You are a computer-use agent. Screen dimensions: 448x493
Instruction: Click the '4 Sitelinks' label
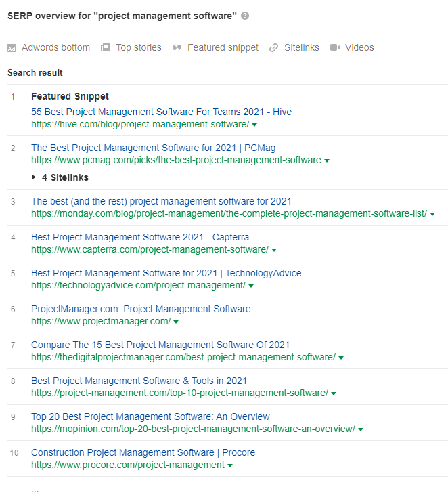click(66, 177)
